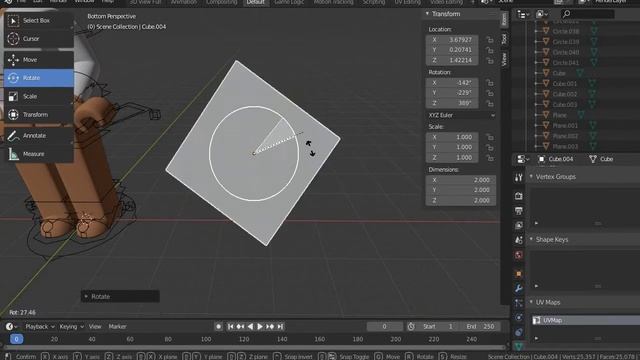Activate the Cursor tool
640x360 pixels.
(39, 39)
